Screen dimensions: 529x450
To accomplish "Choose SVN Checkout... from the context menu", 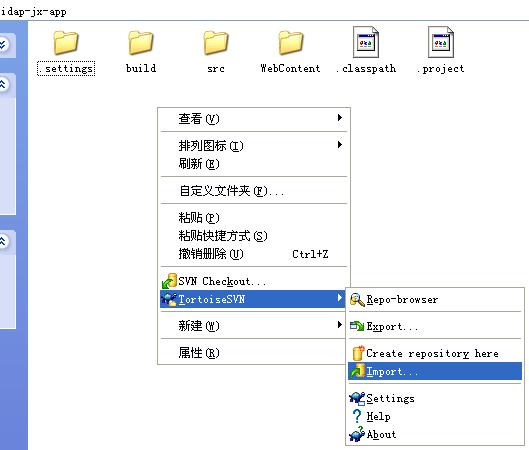I will [x=254, y=281].
